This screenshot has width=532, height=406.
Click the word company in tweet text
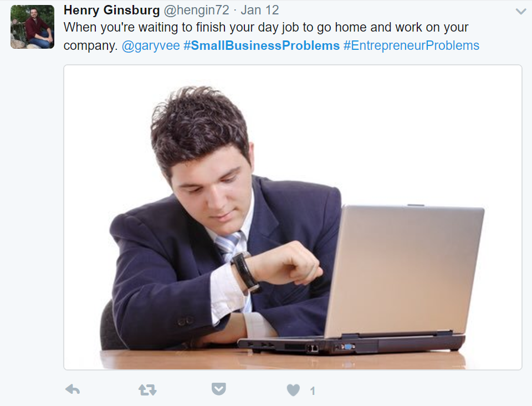90,46
